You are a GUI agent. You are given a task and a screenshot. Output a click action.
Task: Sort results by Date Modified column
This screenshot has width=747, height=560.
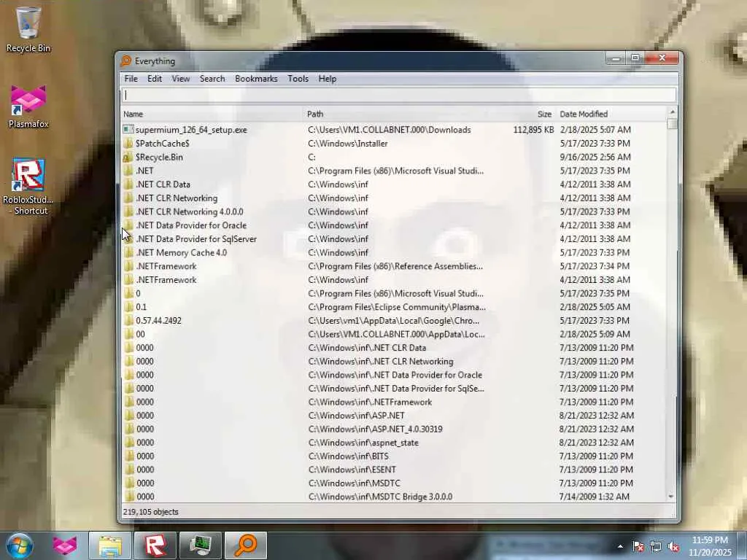click(x=612, y=114)
